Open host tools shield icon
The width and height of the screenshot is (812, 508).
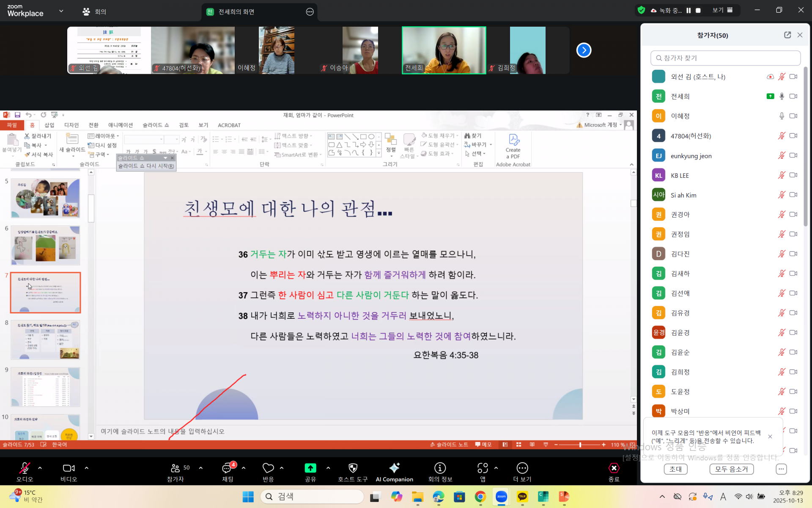(353, 468)
